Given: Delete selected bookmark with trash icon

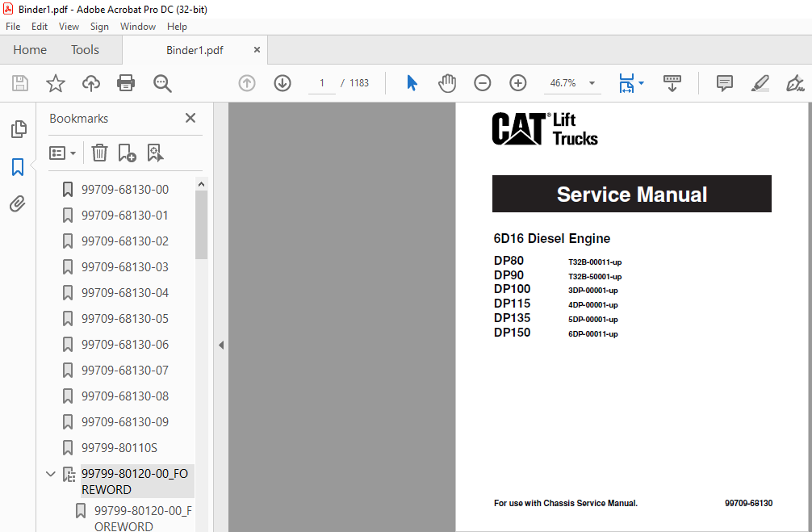Looking at the screenshot, I should (x=99, y=153).
